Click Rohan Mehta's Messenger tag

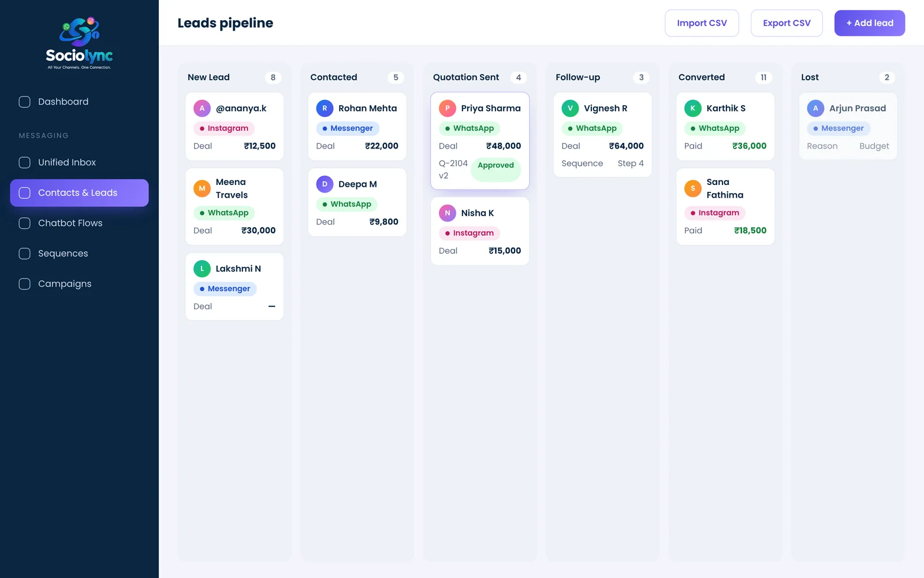pyautogui.click(x=348, y=128)
